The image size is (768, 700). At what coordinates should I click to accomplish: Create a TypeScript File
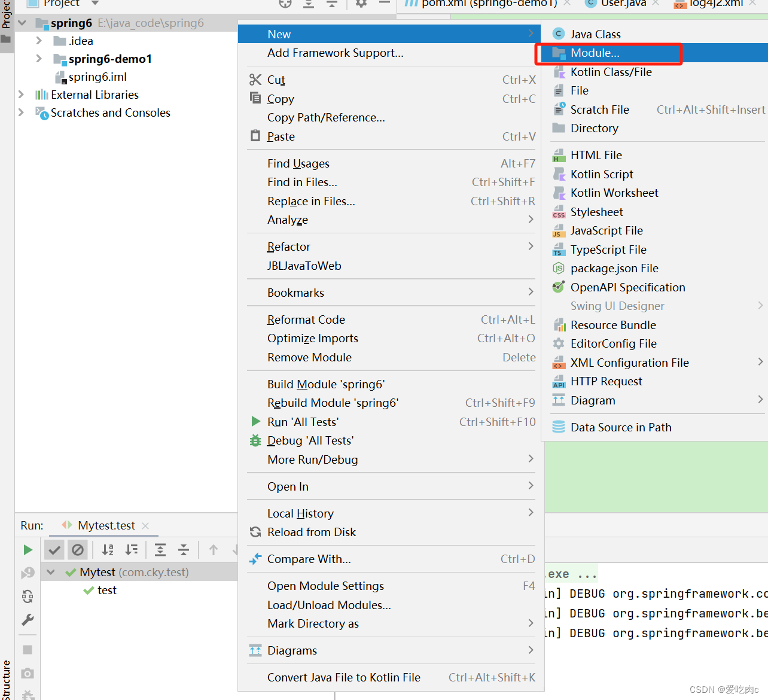[x=654, y=249]
